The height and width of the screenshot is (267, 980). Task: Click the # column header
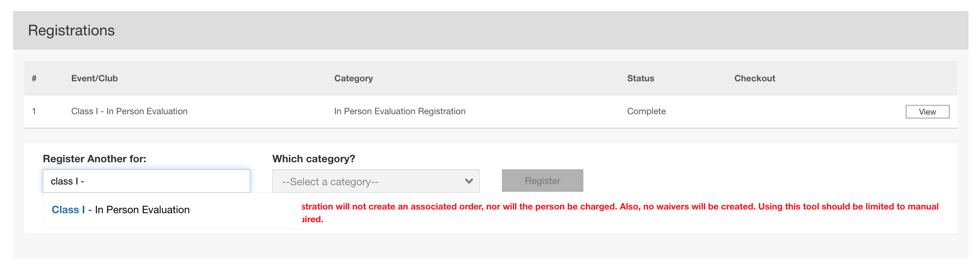click(34, 78)
